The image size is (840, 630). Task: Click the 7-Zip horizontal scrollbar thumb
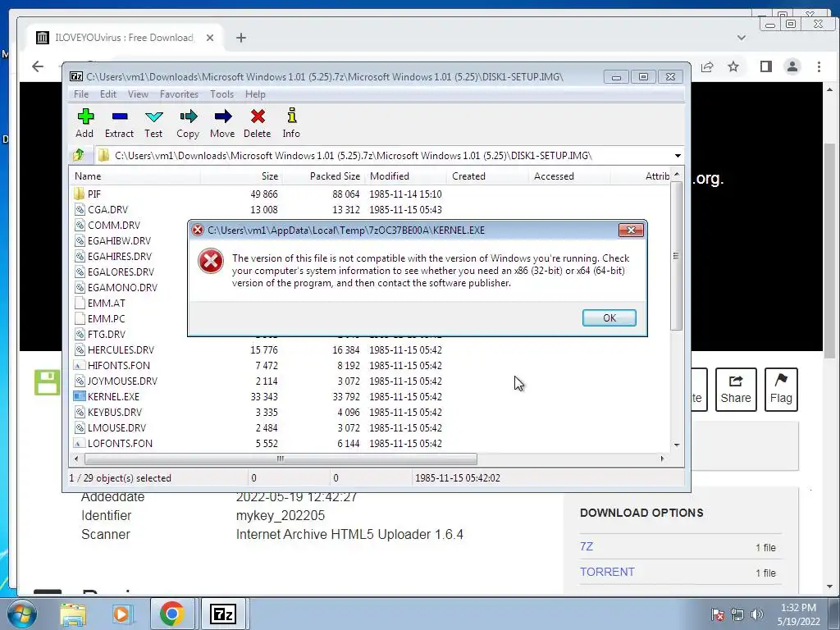pyautogui.click(x=281, y=459)
